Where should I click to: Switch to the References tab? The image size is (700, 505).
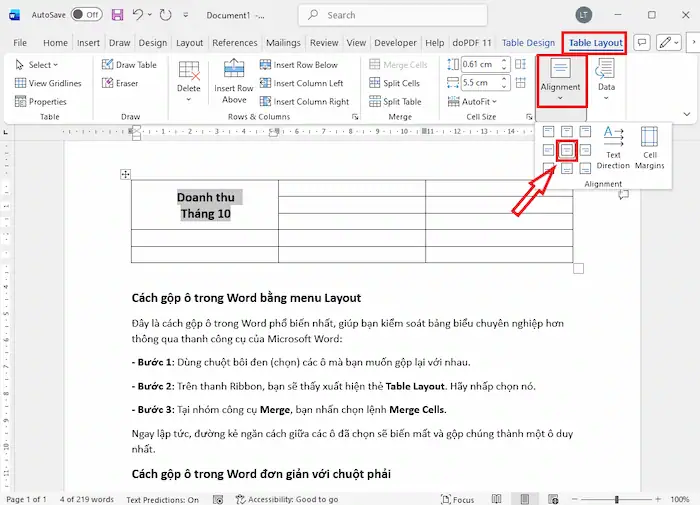(x=235, y=43)
